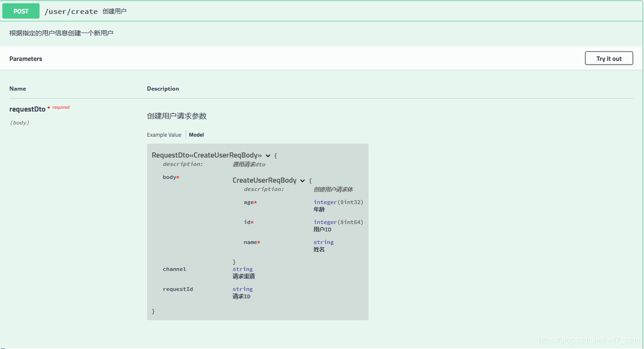Click the body property name
This screenshot has width=644, height=349.
(169, 177)
